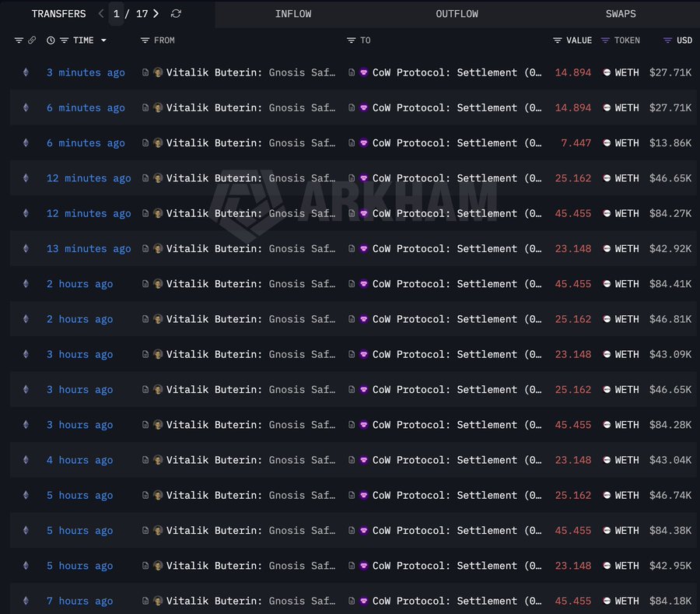Open the transfer from 3 minutes ago
Viewport: 700px width, 614px height.
click(86, 72)
